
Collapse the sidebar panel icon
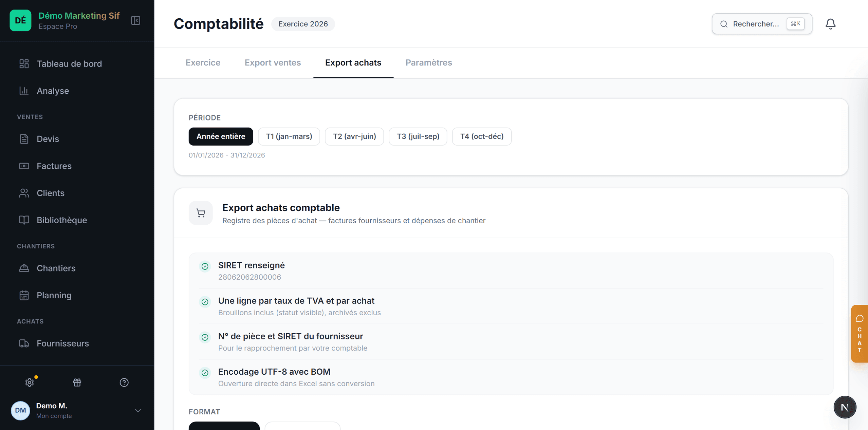point(135,20)
